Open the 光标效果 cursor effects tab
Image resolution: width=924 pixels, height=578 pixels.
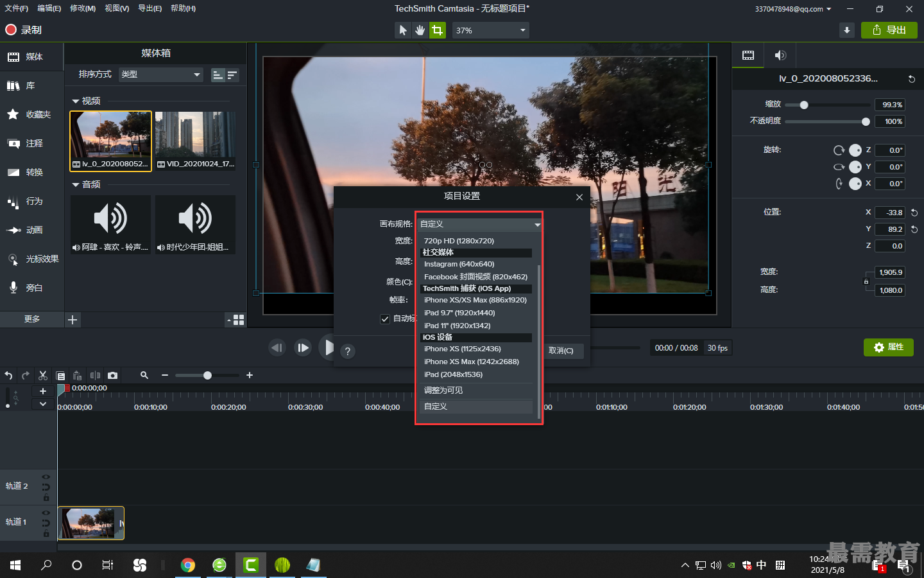pyautogui.click(x=32, y=259)
